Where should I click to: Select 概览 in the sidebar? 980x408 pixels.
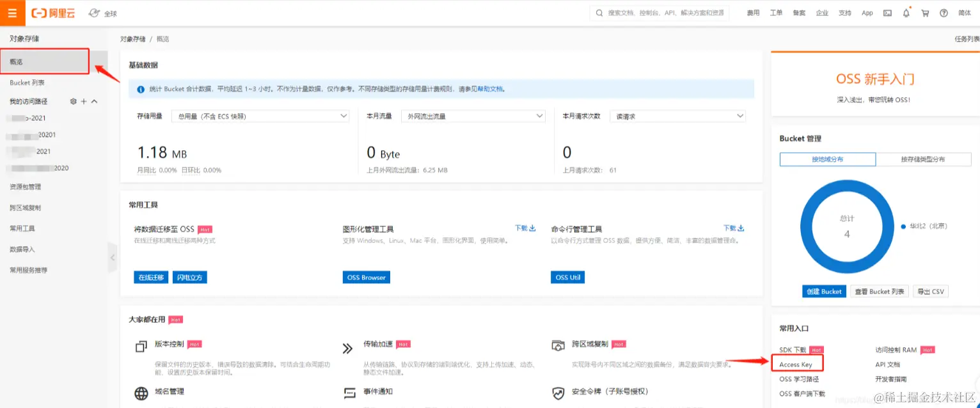tap(44, 62)
